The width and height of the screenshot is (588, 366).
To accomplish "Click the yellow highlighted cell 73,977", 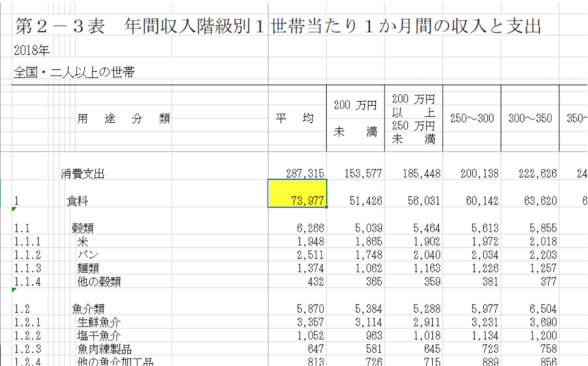I will point(297,194).
